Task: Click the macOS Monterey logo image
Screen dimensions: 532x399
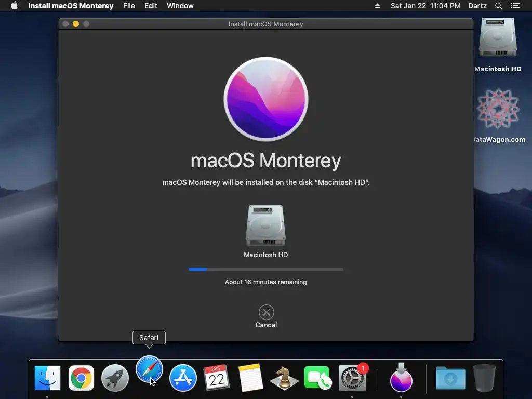Action: (x=266, y=99)
